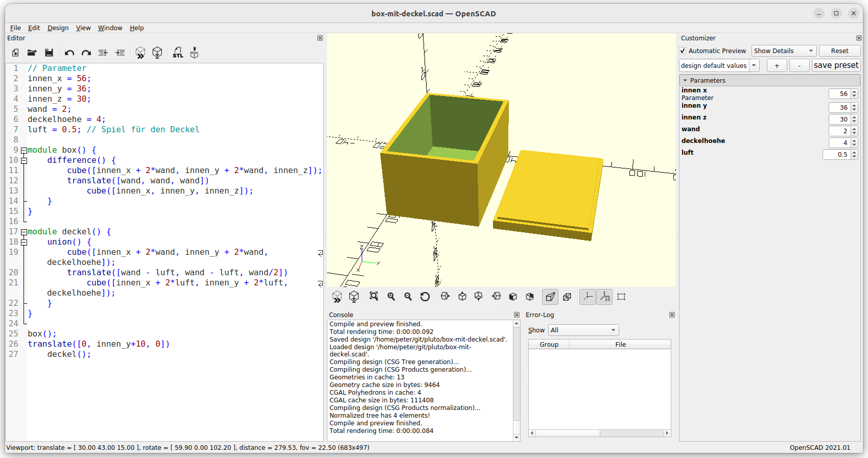The height and width of the screenshot is (458, 868).
Task: Click the luft value field
Action: click(x=836, y=155)
